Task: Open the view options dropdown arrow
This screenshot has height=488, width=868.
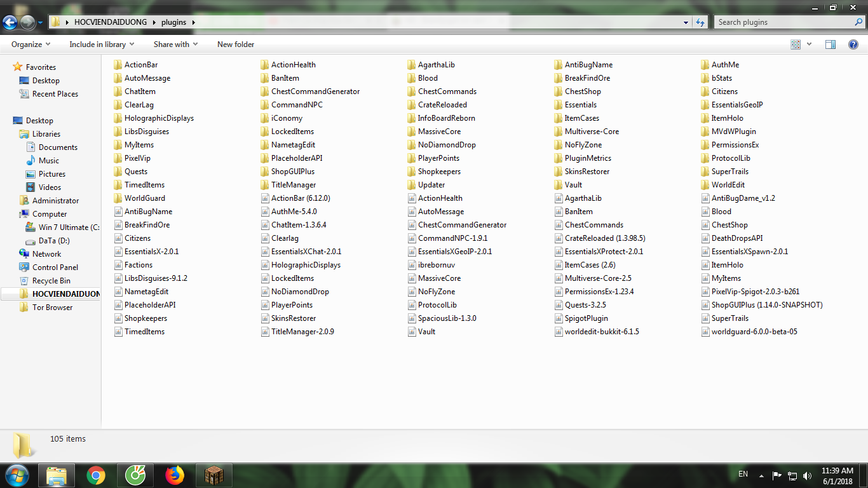Action: tap(810, 44)
